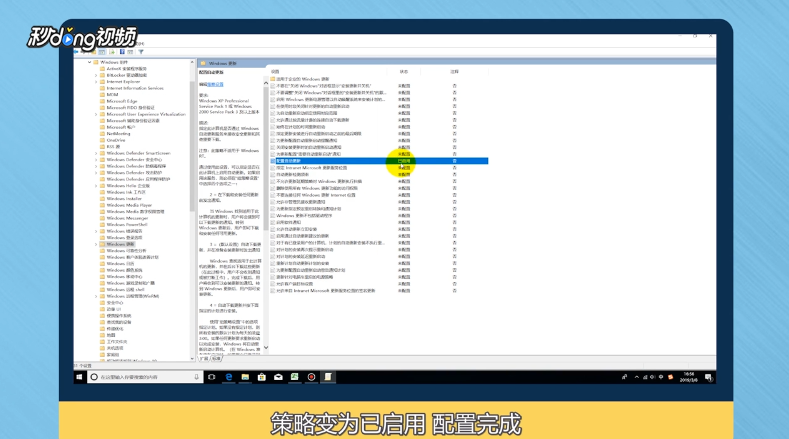Launch Microsoft Edge from the taskbar

(228, 377)
